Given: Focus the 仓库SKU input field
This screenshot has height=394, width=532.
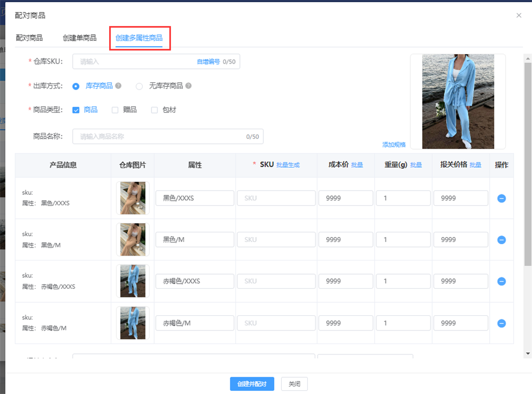Looking at the screenshot, I should point(156,62).
